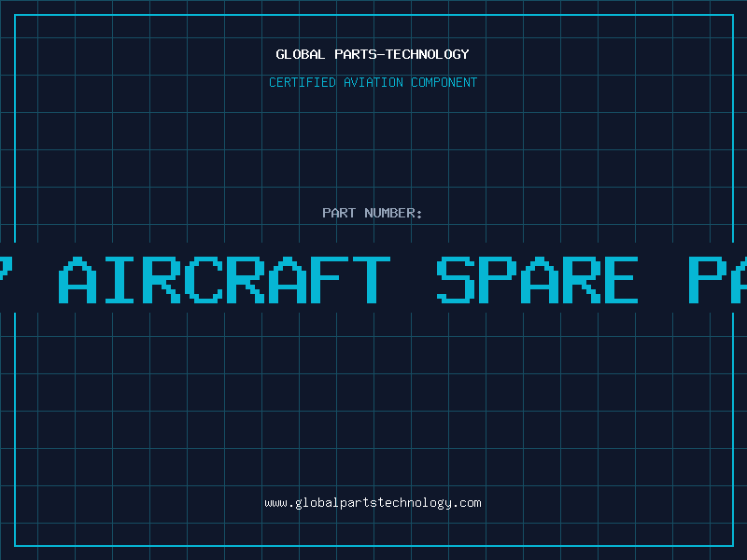Viewport: 747px width, 560px height.
Task: Click the word SPARE in banner
Action: (x=538, y=280)
